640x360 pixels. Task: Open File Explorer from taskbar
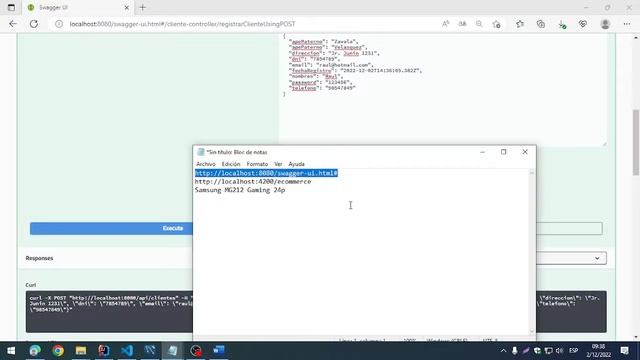(x=81, y=351)
